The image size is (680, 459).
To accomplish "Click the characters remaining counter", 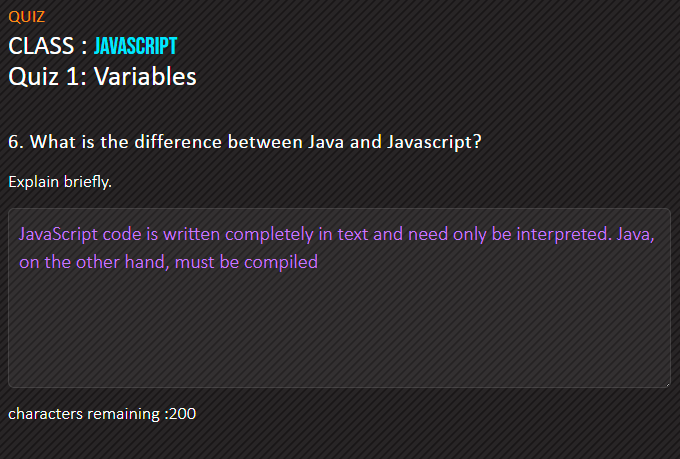I will click(x=102, y=413).
